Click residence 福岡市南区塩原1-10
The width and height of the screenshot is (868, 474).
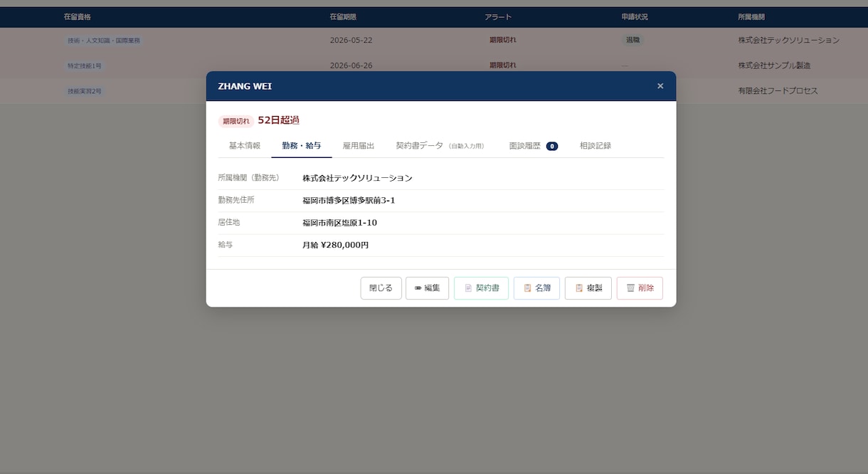[x=339, y=223]
